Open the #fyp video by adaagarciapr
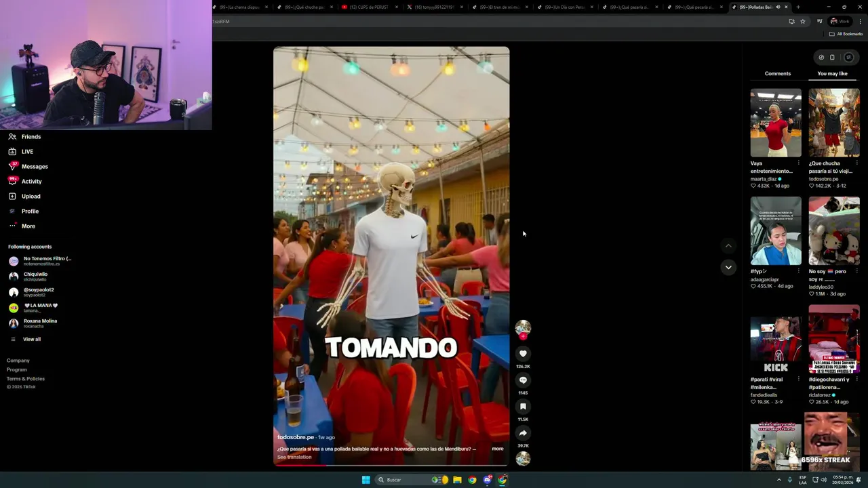 pyautogui.click(x=776, y=231)
